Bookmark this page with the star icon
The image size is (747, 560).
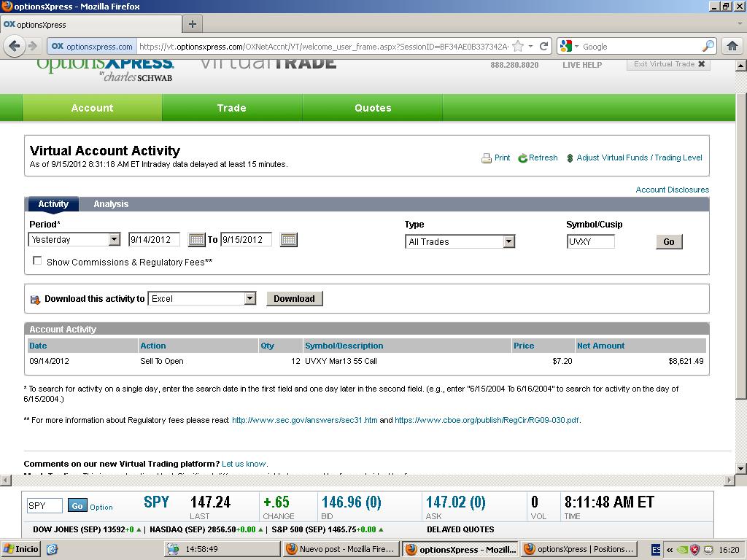click(x=519, y=46)
